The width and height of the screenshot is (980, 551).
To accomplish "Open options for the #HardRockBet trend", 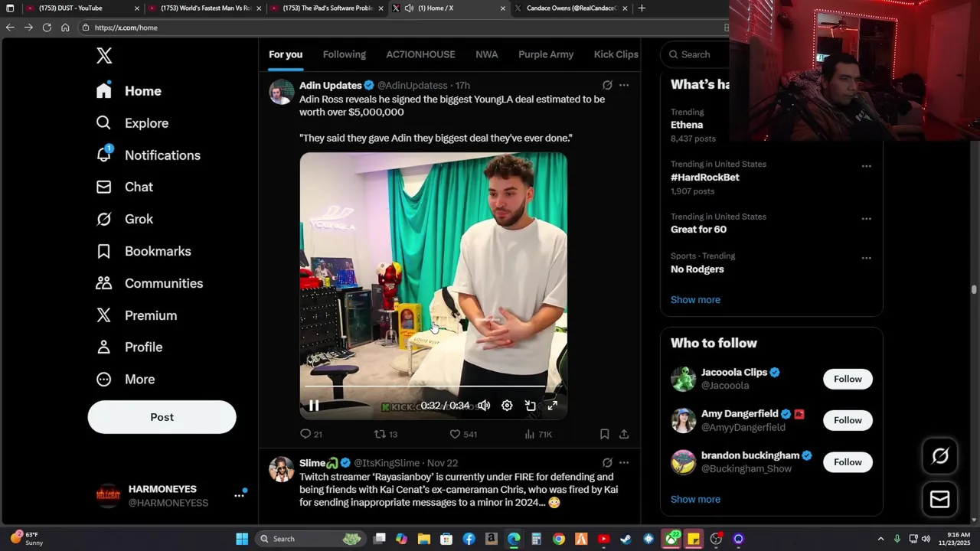I will tap(866, 166).
